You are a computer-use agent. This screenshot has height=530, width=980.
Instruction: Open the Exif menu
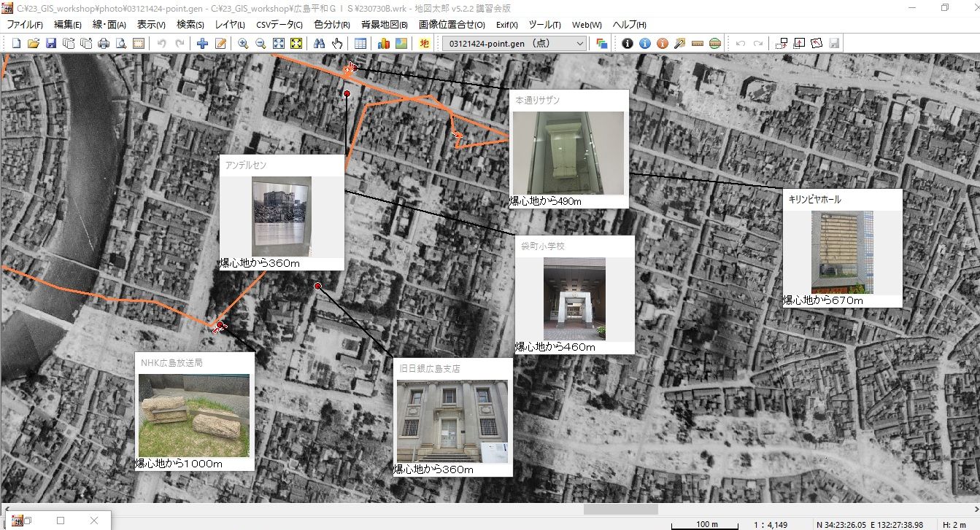pos(506,25)
